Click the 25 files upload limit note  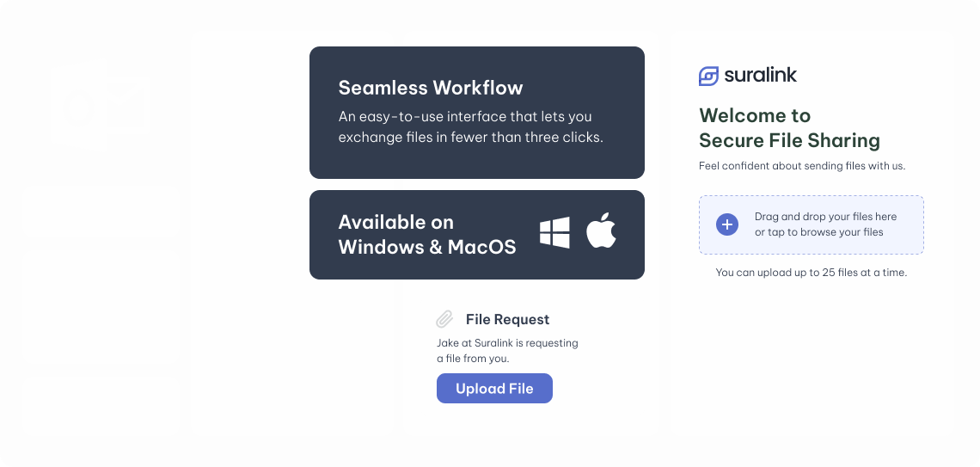812,273
